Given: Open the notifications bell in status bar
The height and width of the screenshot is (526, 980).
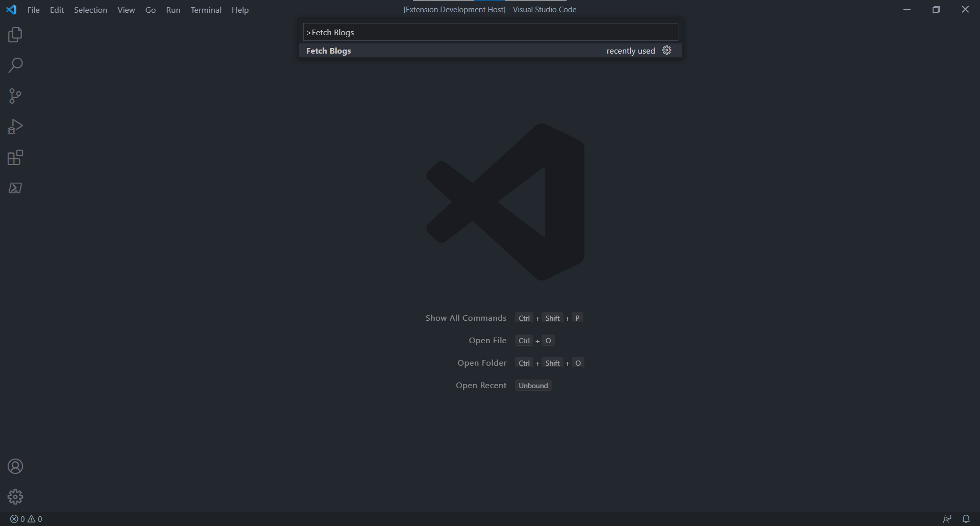Looking at the screenshot, I should click(x=966, y=519).
